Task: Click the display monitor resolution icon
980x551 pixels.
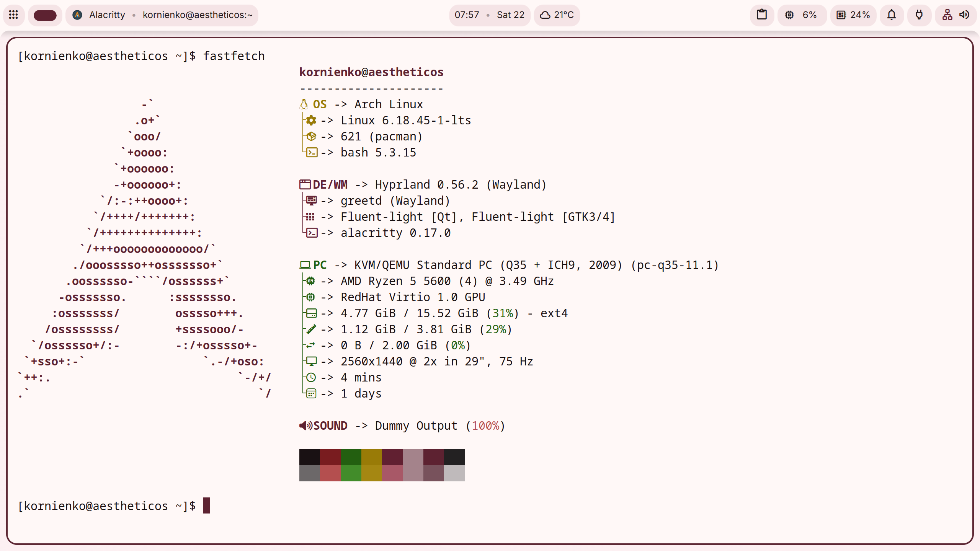Action: 312,361
